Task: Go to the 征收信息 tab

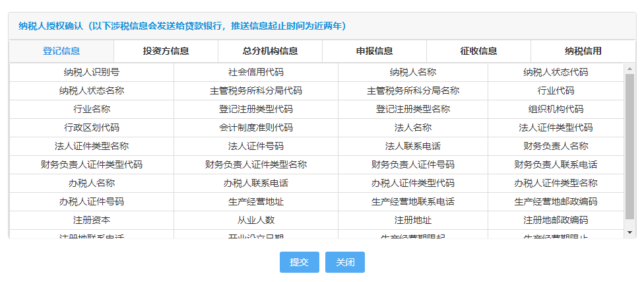Action: click(478, 51)
